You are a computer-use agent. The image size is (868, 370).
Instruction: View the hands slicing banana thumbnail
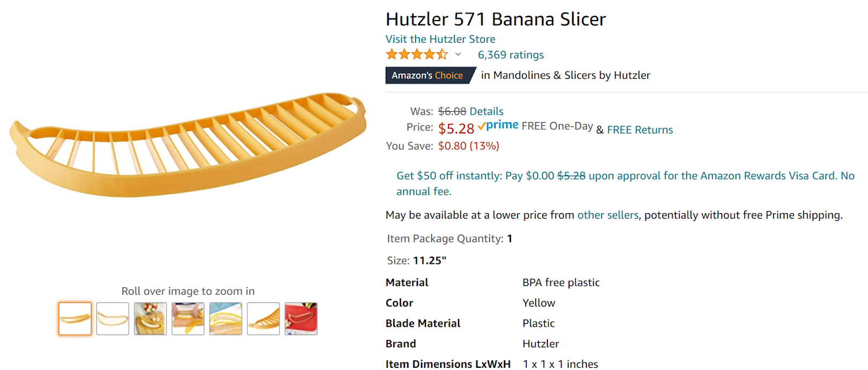[x=188, y=318]
